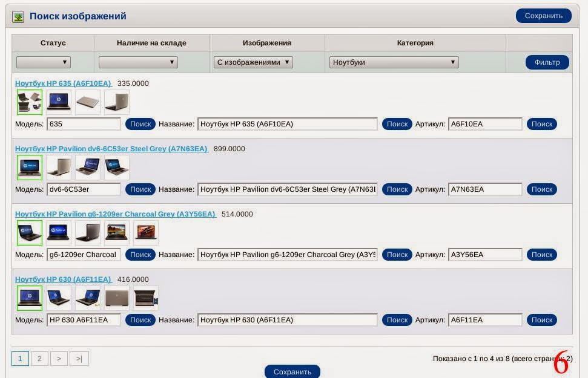
Task: Click Поиск next to Модель dv6-6C53er
Action: pos(140,189)
